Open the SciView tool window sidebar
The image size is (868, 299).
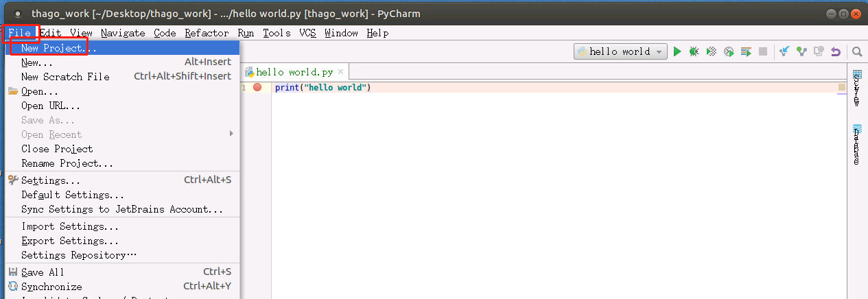click(856, 88)
